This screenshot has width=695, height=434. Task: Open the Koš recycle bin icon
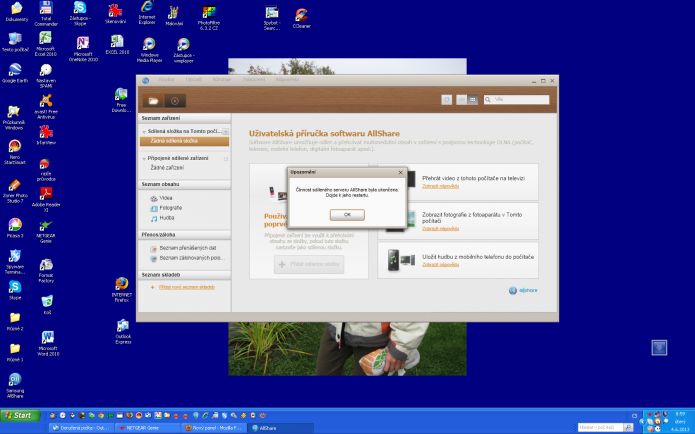pyautogui.click(x=47, y=305)
